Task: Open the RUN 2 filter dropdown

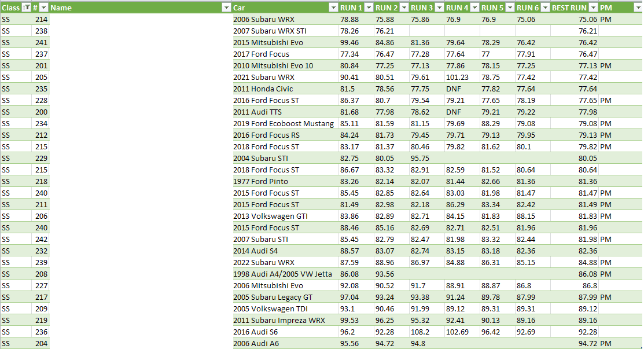Action: pos(404,8)
